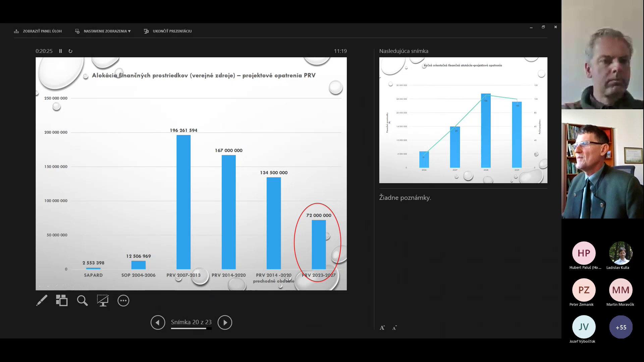Open the see all slides grid
The image size is (644, 362).
pos(62,300)
